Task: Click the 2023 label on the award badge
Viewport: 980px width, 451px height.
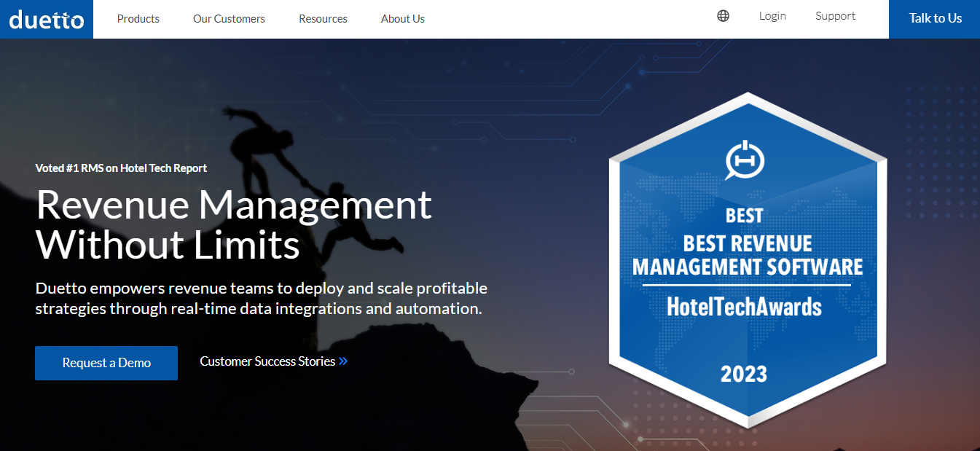Action: point(745,374)
